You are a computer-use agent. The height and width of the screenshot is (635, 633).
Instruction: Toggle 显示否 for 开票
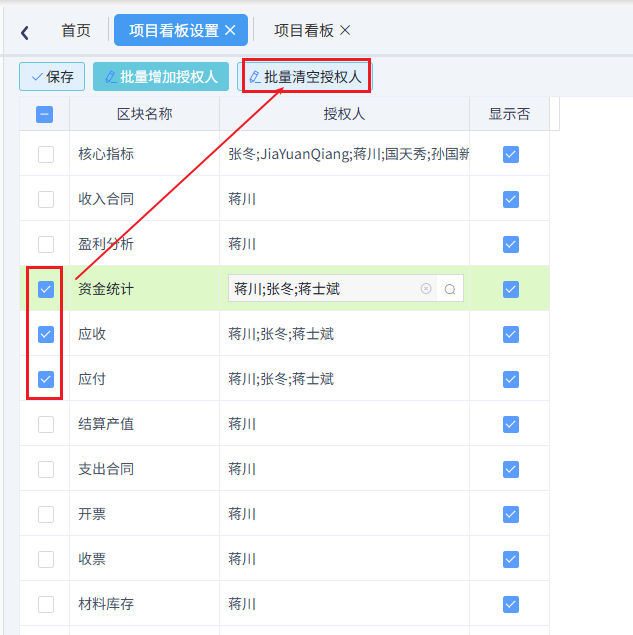pos(511,514)
